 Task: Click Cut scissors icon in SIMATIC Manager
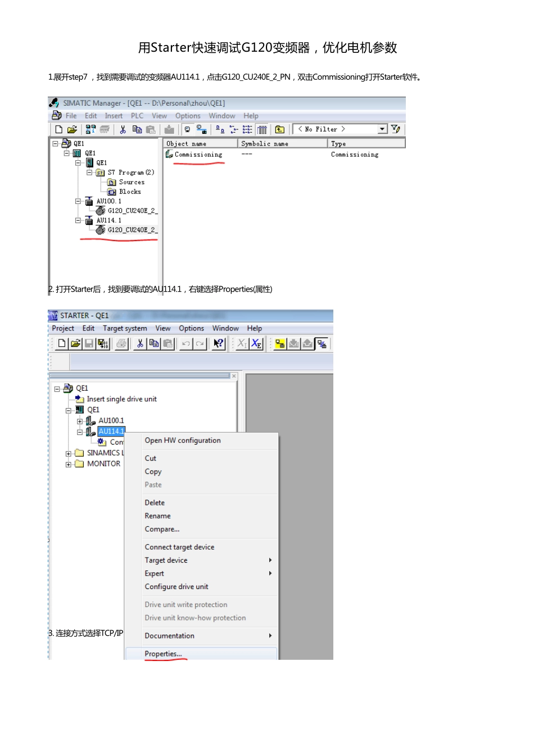pyautogui.click(x=123, y=129)
